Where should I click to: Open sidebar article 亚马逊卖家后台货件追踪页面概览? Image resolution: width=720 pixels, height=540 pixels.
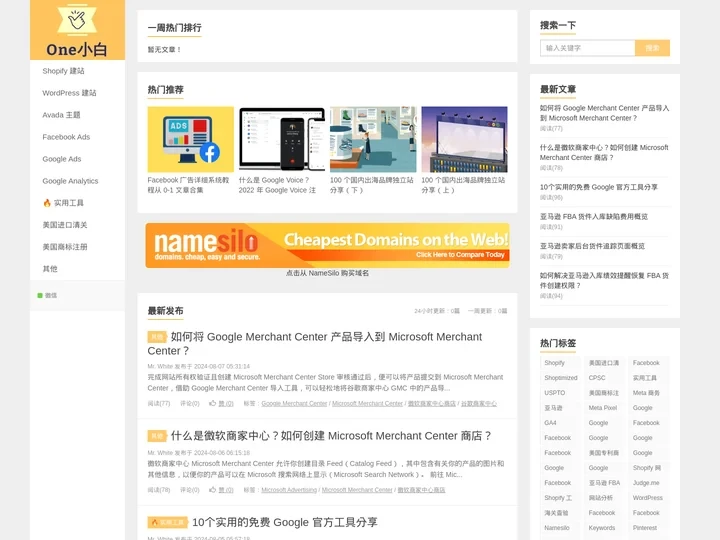(x=592, y=246)
